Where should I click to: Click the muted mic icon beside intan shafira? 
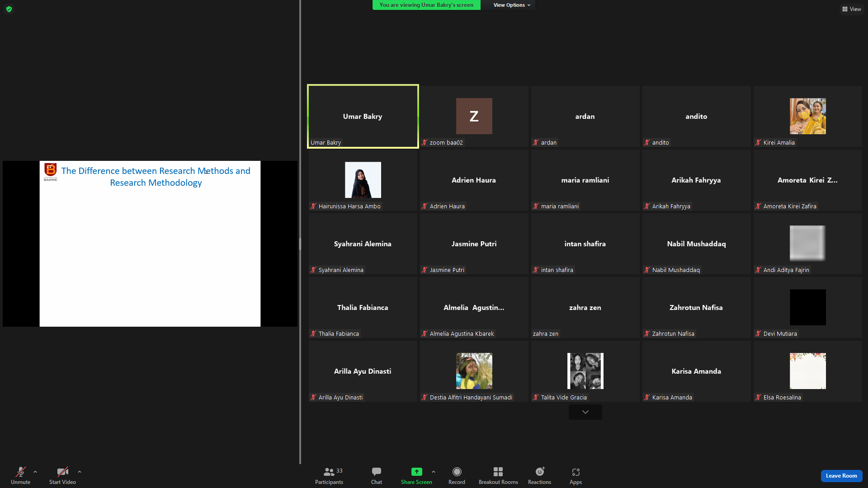click(536, 270)
